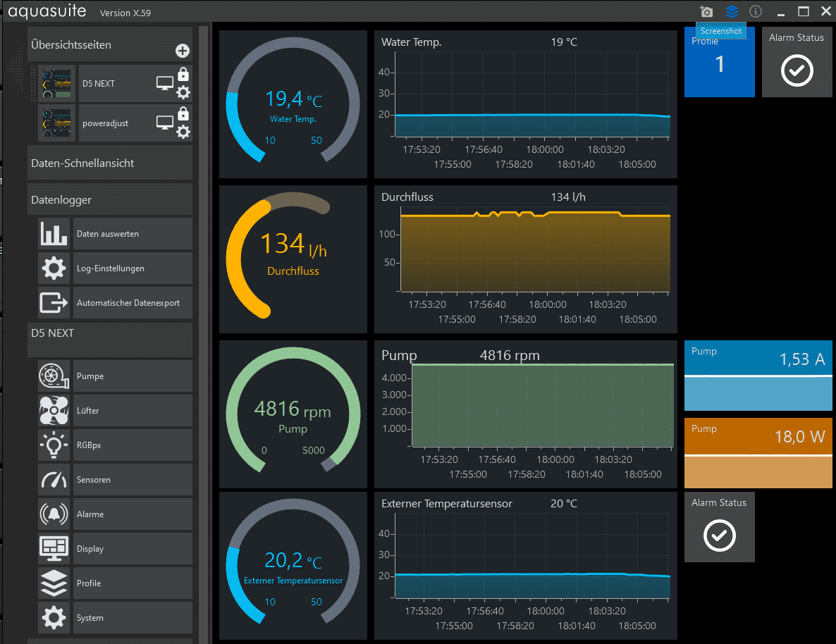The height and width of the screenshot is (644, 836).
Task: Click the RGBpx light bulb icon
Action: coord(54,445)
